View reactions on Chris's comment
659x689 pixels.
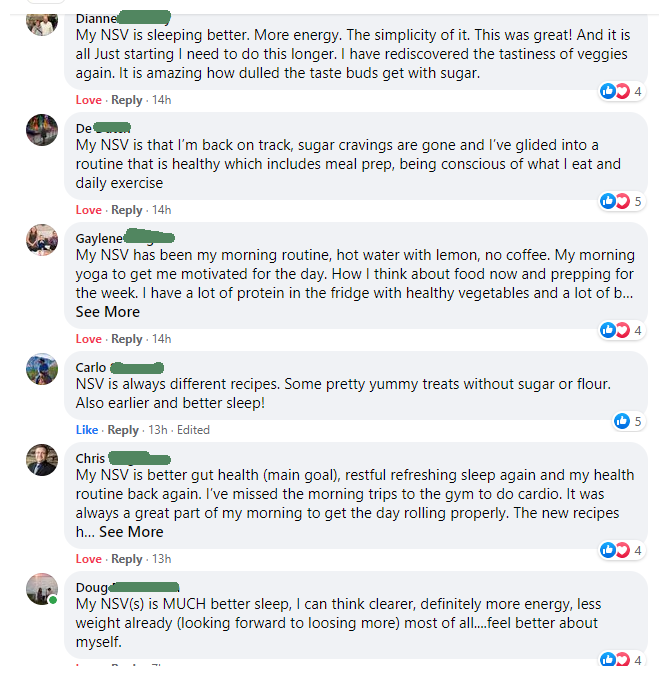[x=622, y=550]
